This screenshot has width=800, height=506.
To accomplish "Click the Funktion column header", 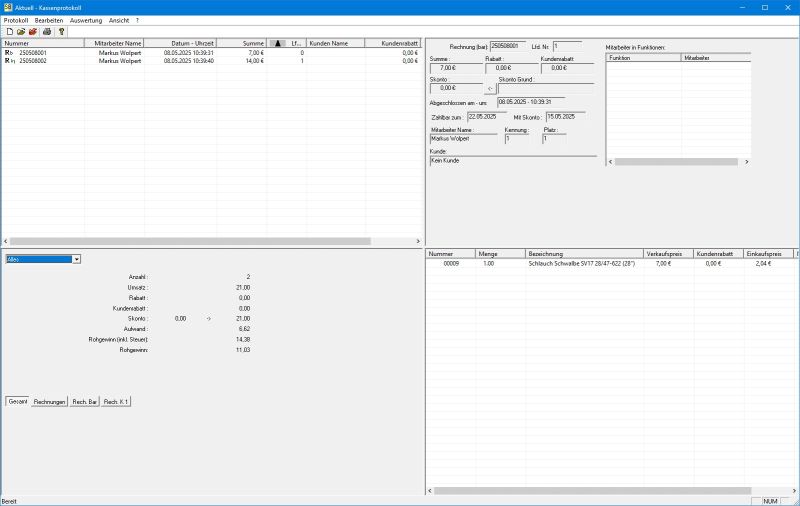I will click(644, 58).
